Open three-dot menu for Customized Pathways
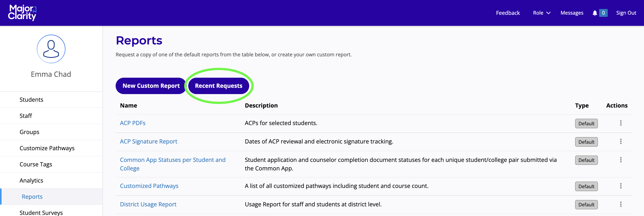Viewport: 644px width, 216px height. (x=620, y=186)
